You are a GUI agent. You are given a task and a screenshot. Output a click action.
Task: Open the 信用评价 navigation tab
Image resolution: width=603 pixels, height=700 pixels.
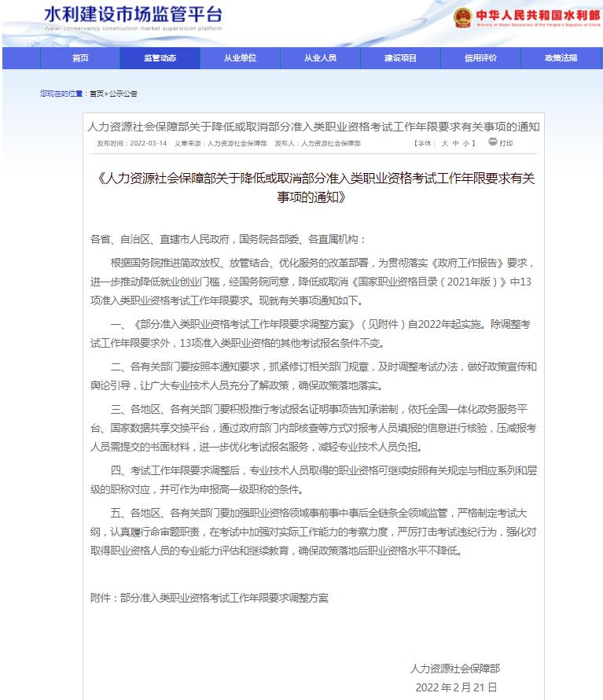pyautogui.click(x=480, y=58)
